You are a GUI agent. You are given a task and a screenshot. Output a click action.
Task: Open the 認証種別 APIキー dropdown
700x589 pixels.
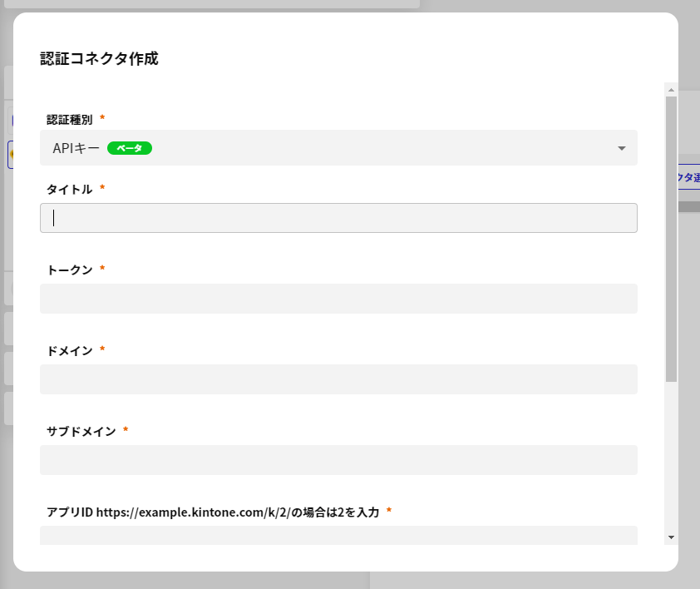click(338, 148)
